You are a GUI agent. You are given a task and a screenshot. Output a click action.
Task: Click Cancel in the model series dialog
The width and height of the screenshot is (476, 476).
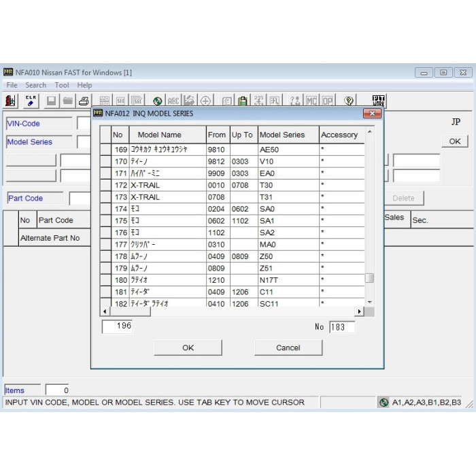288,347
